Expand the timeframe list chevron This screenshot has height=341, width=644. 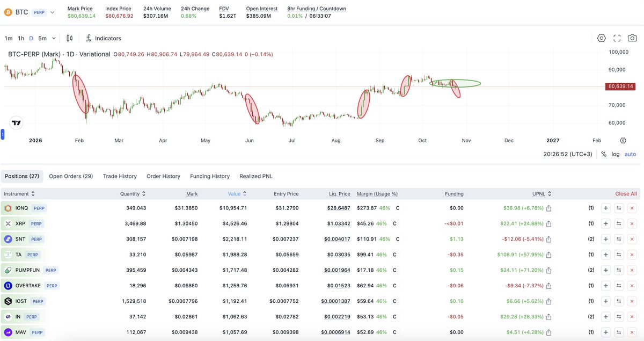pyautogui.click(x=54, y=38)
